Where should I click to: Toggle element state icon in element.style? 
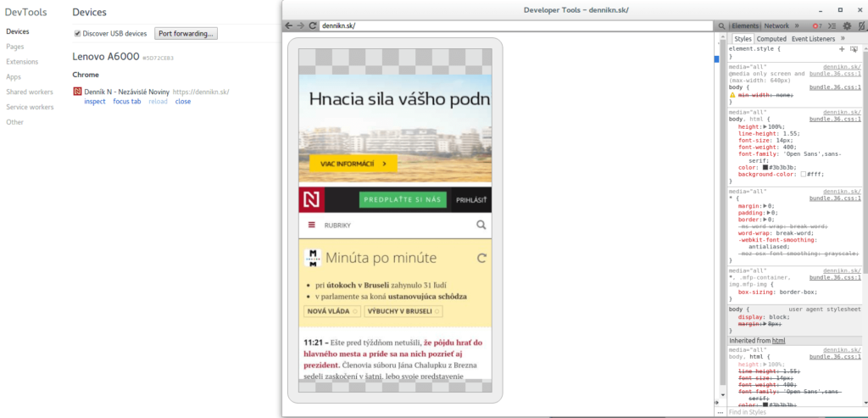tap(854, 49)
